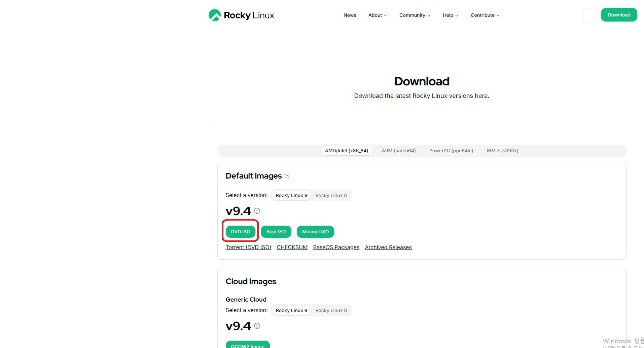
Task: Select Rocky Linux 9 under Generic Cloud
Action: (x=291, y=310)
